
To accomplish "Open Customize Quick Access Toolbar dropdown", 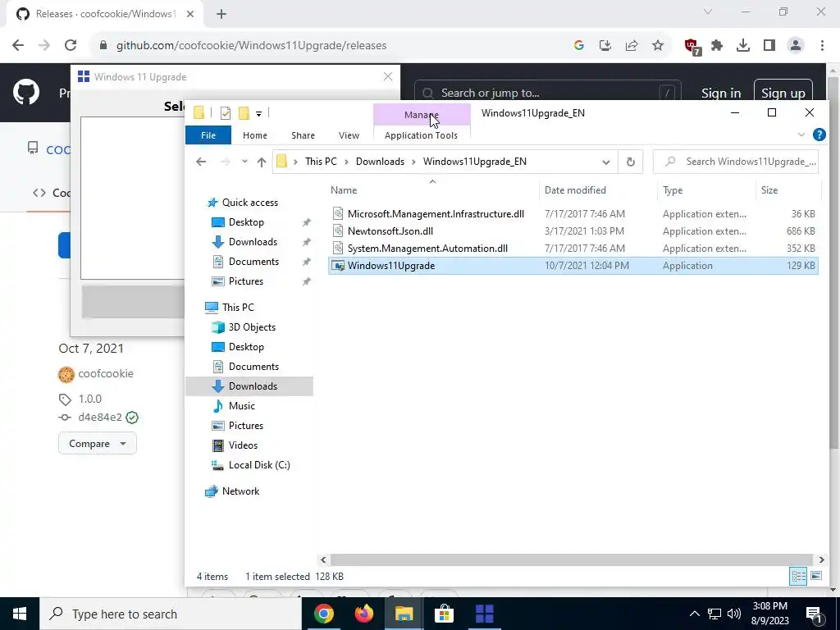I will click(x=258, y=113).
